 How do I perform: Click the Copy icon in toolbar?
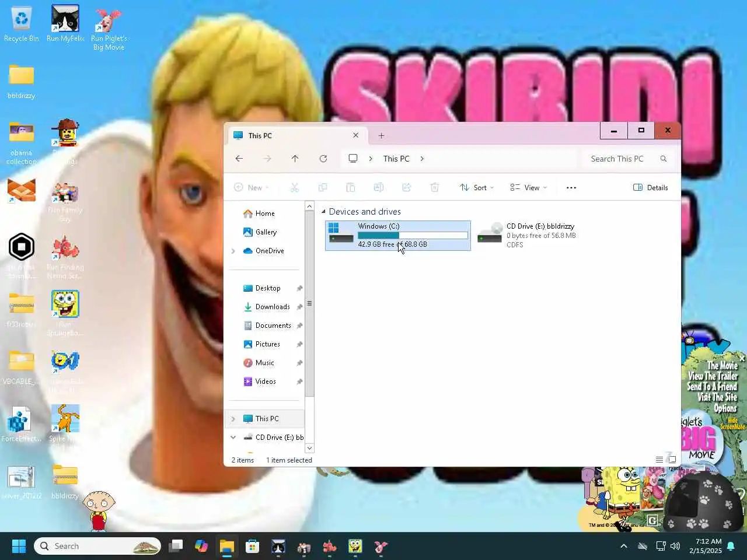pyautogui.click(x=323, y=188)
